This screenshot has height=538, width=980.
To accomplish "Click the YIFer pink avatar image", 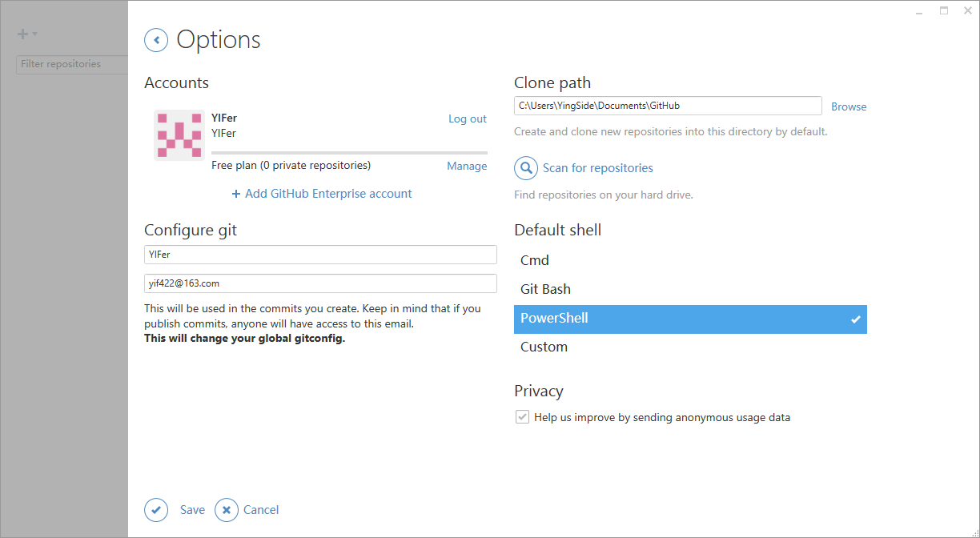I will pos(179,135).
